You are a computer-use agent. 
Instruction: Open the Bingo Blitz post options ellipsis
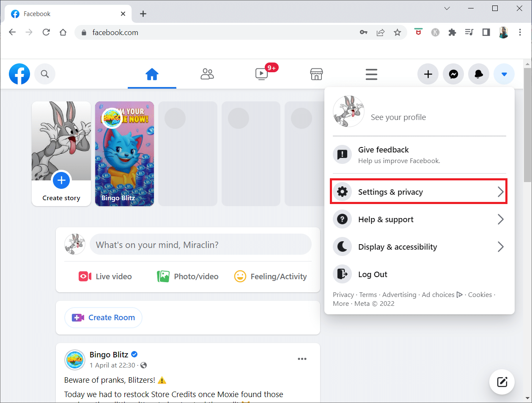(302, 359)
